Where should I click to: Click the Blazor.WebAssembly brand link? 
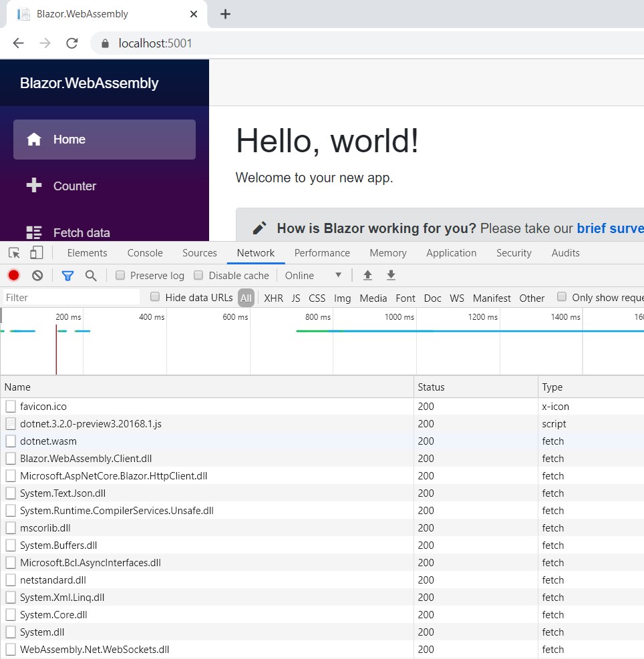pos(89,83)
